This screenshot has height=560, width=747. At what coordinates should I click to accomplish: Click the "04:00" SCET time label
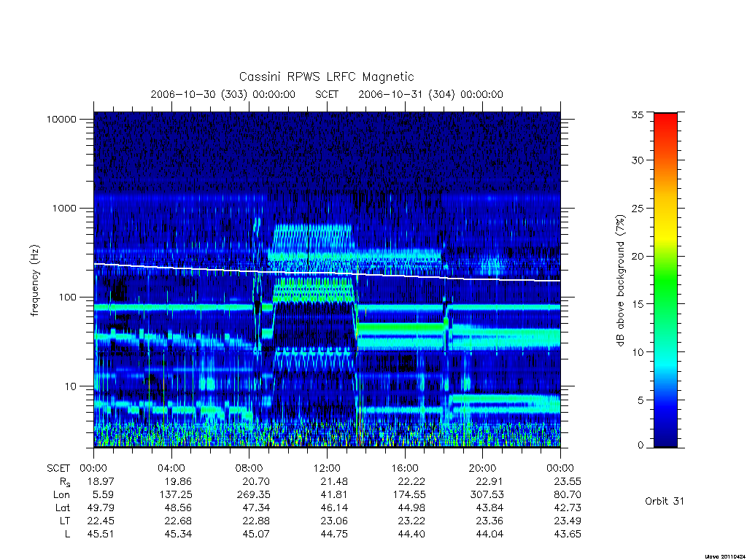click(171, 468)
